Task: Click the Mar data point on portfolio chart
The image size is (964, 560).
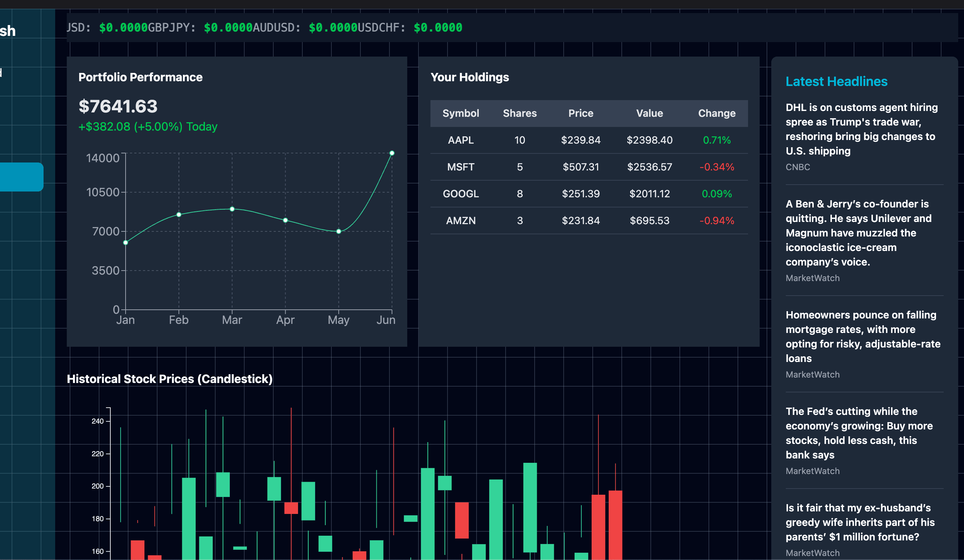Action: point(232,209)
